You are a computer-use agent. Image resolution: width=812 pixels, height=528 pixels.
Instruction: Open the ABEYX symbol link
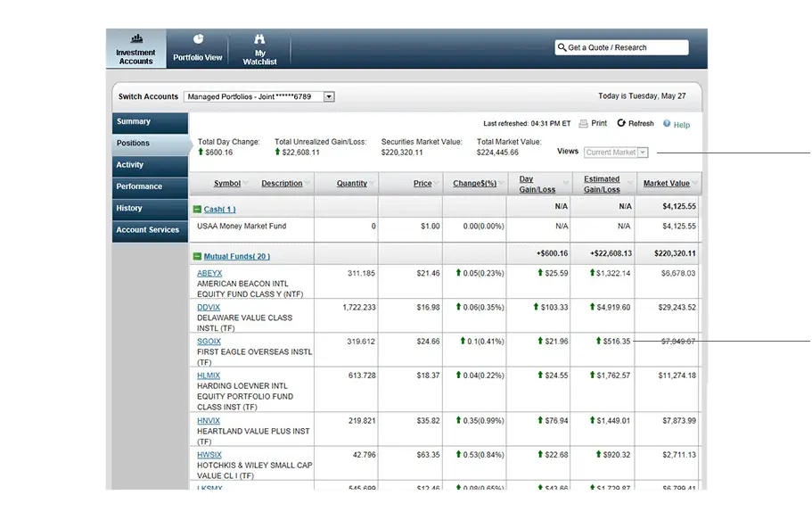(209, 273)
